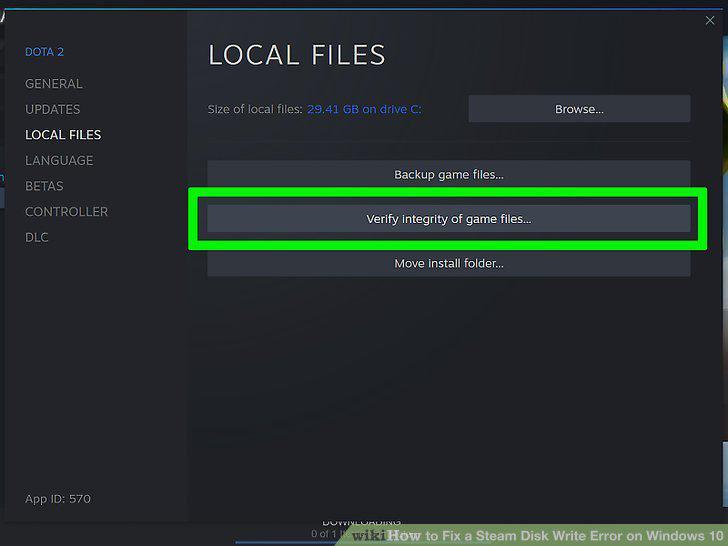Click the LOCAL FILES page heading
This screenshot has width=728, height=546.
(297, 55)
